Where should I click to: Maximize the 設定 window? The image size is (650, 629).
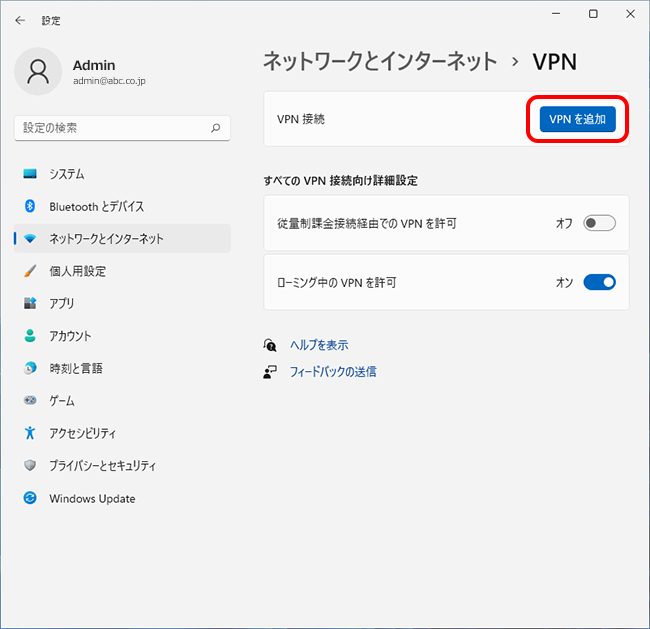(x=593, y=14)
